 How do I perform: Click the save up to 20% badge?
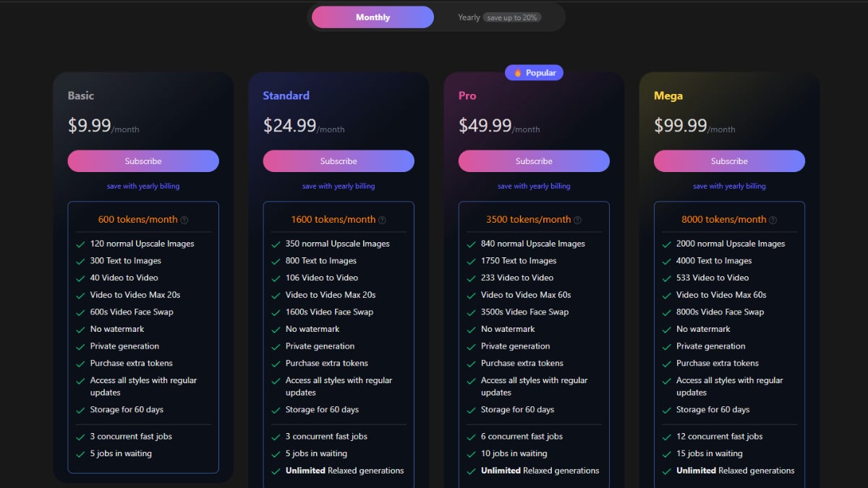point(512,17)
